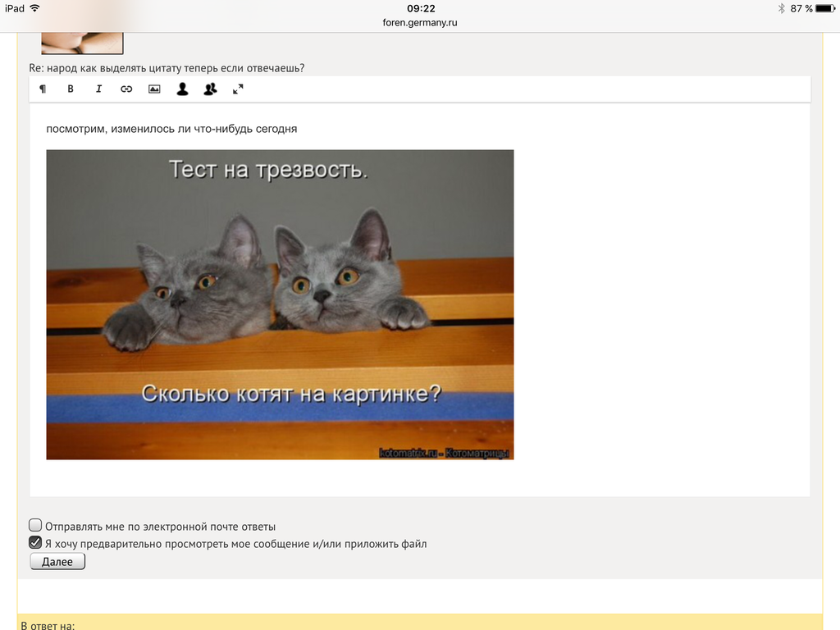The width and height of the screenshot is (840, 630).
Task: Expand editor to fullscreen mode
Action: pos(238,89)
